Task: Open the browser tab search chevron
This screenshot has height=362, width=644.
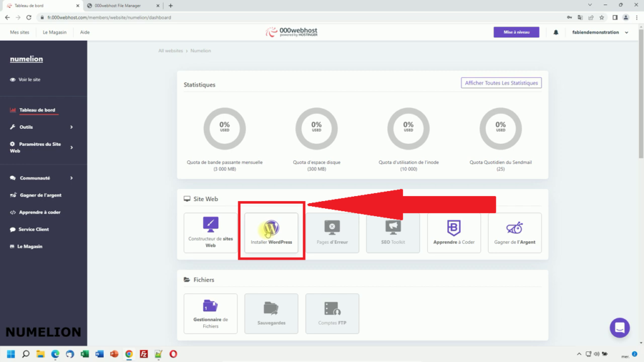Action: point(590,5)
